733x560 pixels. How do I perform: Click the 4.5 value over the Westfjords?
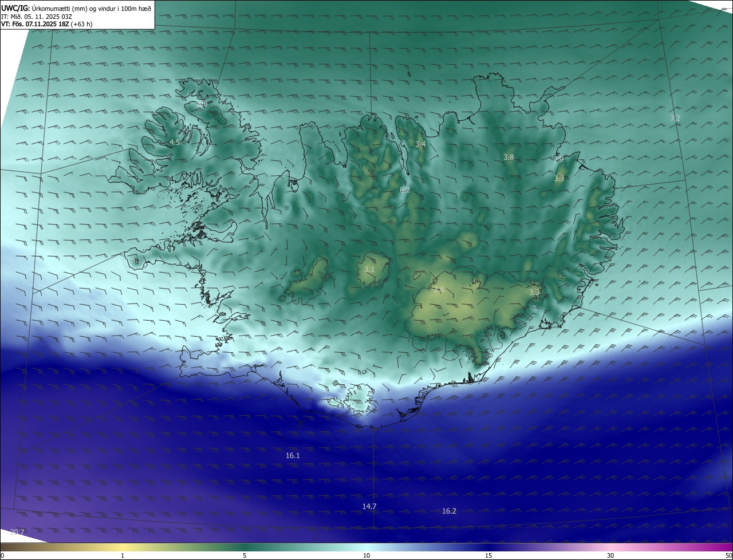coord(174,142)
